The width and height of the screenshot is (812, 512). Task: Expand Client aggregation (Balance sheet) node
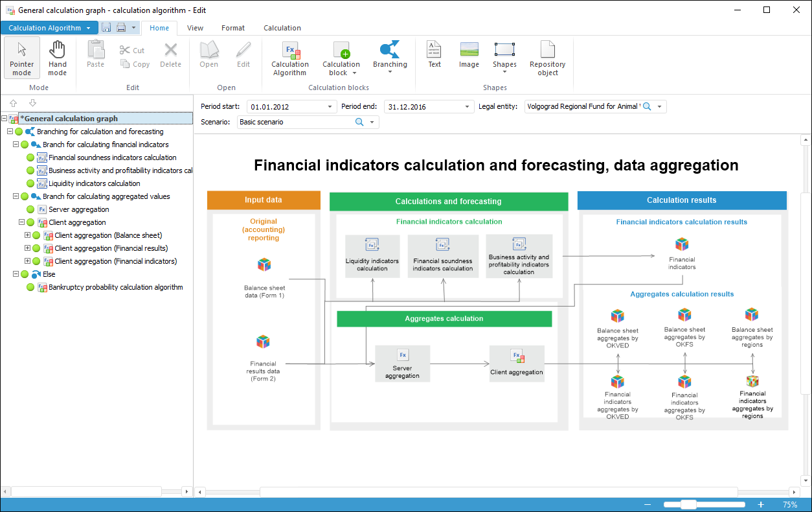(27, 235)
